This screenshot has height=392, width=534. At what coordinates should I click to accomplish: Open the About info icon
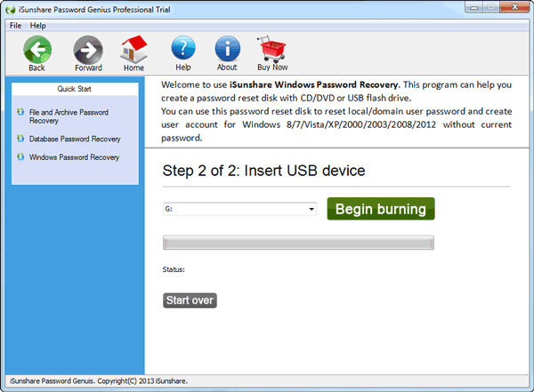click(227, 48)
